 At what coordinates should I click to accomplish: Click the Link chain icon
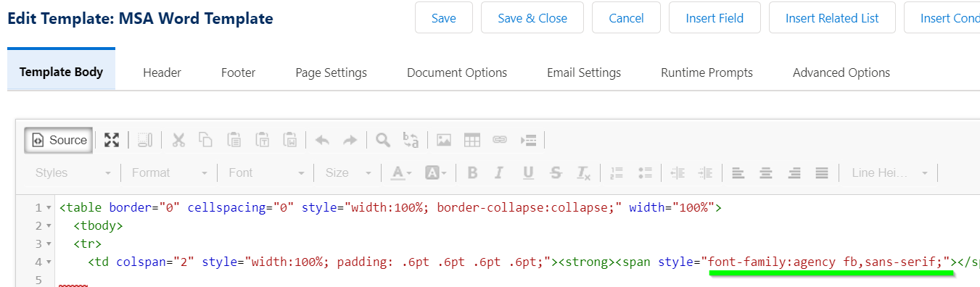click(500, 140)
